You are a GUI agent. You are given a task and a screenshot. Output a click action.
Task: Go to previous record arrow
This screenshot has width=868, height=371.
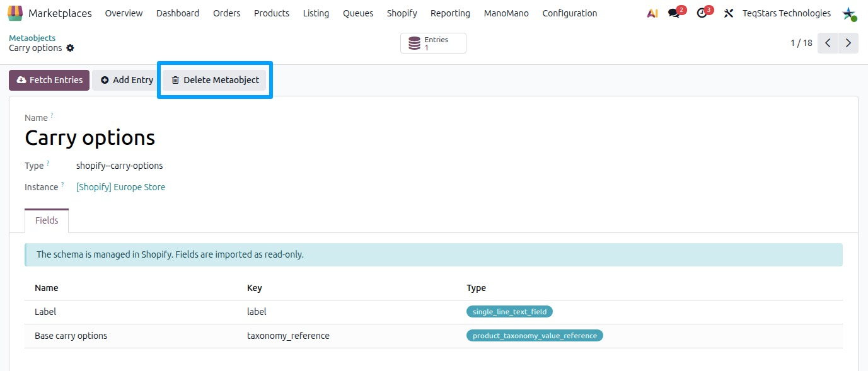pyautogui.click(x=828, y=43)
